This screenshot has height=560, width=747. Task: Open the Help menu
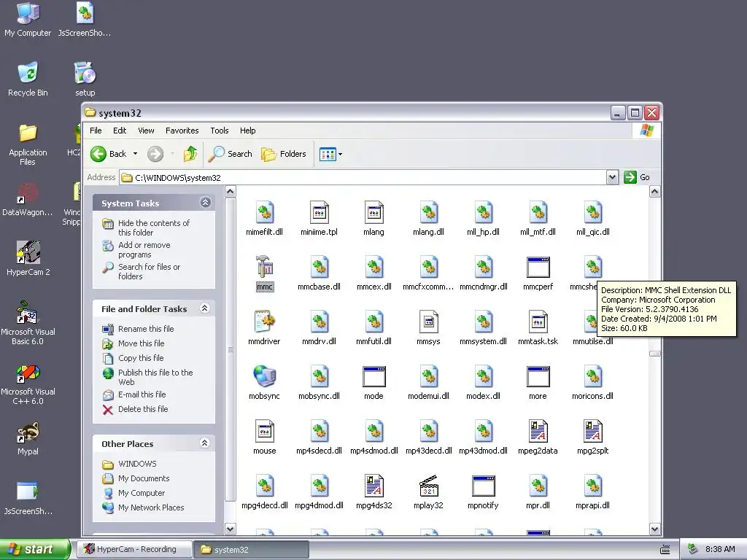pos(247,131)
